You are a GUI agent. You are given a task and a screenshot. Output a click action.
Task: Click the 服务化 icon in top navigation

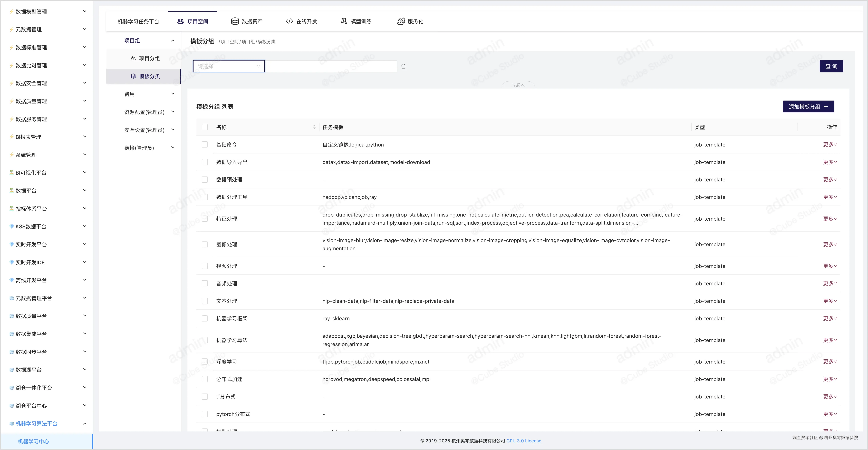click(x=401, y=21)
